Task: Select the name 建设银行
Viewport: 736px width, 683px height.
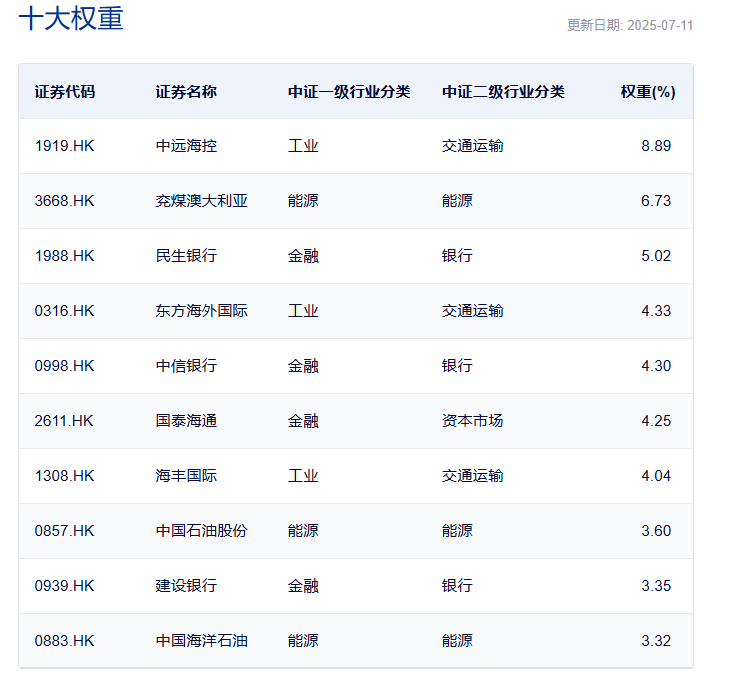Action: pos(186,586)
